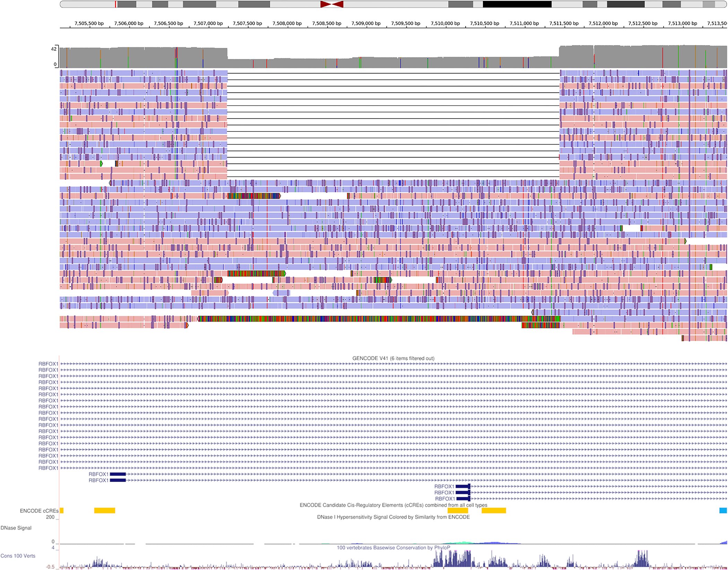Click the 7,505,500 bp ruler label
The width and height of the screenshot is (728, 570).
pos(89,23)
